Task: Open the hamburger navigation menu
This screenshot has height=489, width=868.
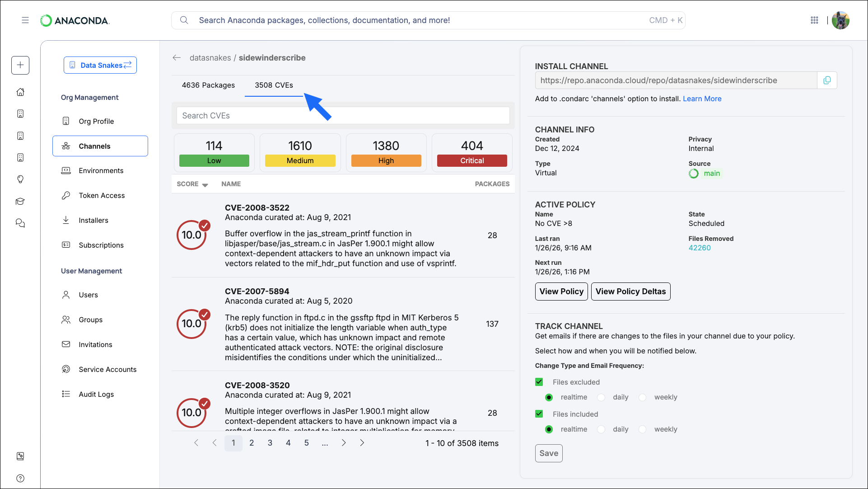Action: click(x=25, y=20)
